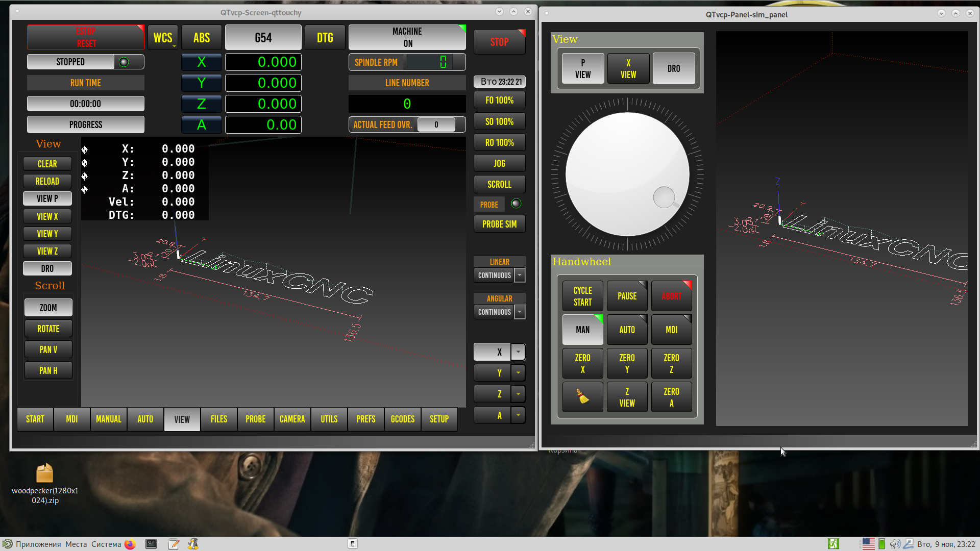Click the red STOP button
Viewport: 980px width, 551px height.
point(499,42)
